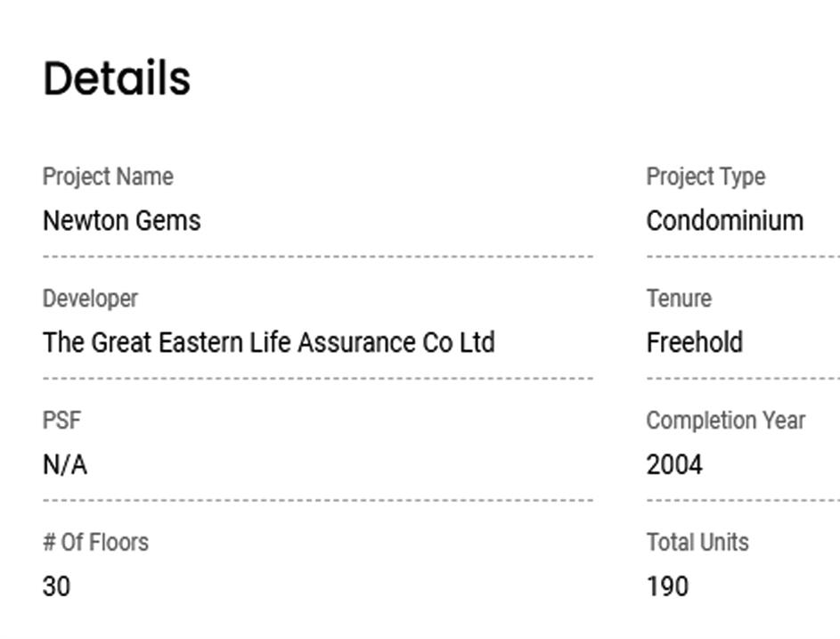Click the Details section heading
This screenshot has height=639, width=840.
point(117,78)
